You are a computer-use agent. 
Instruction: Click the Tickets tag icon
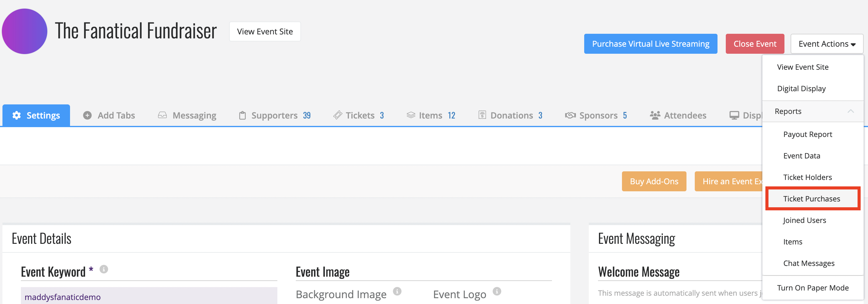(x=338, y=115)
